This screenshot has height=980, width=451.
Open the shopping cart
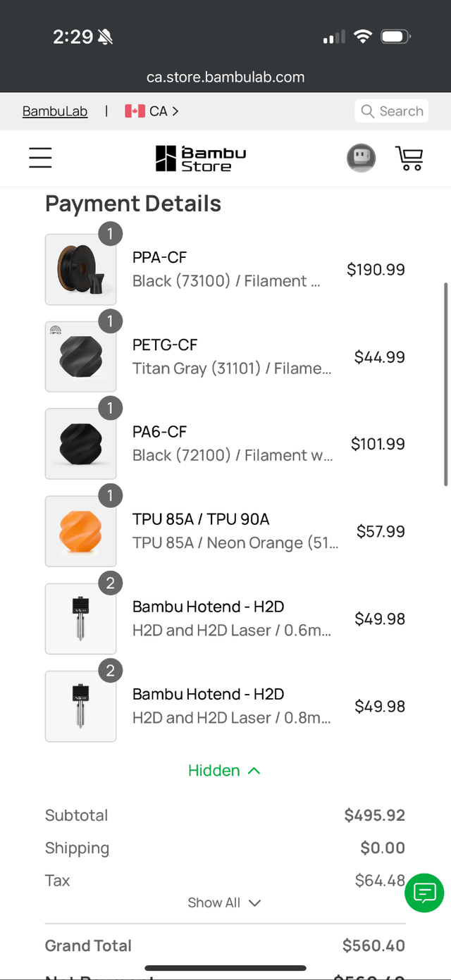(409, 158)
